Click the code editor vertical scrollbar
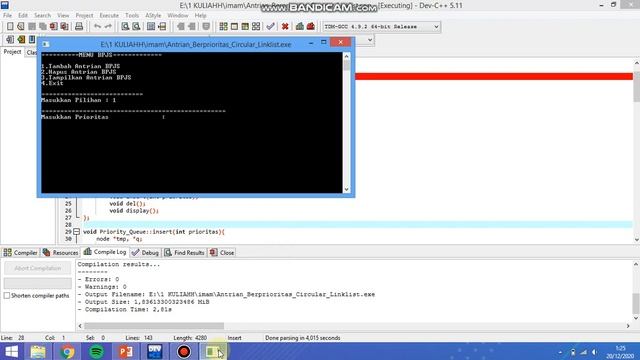 click(636, 151)
